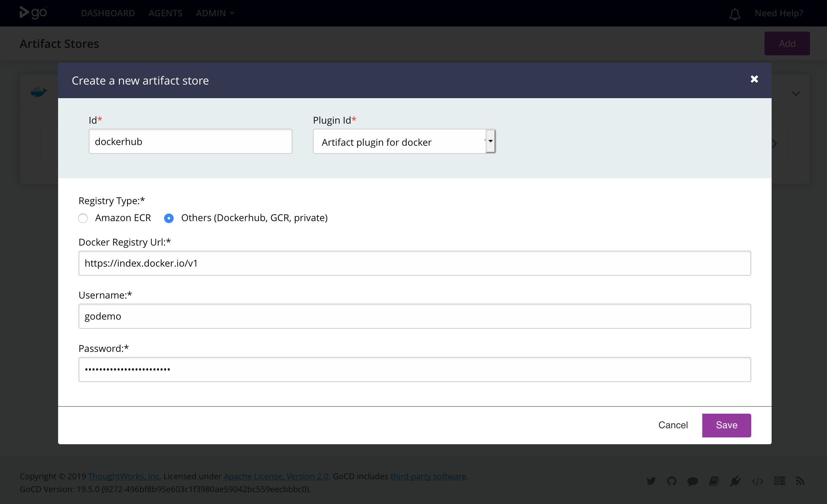Open the server details icon in footer

coord(780,481)
